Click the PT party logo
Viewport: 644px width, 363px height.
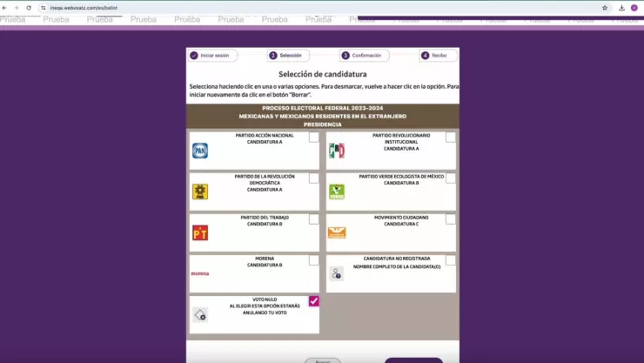click(x=200, y=232)
